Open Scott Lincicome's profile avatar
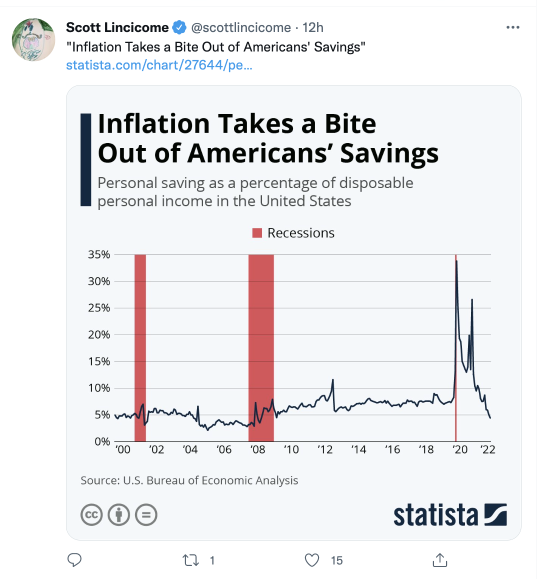This screenshot has width=542, height=579. point(34,40)
